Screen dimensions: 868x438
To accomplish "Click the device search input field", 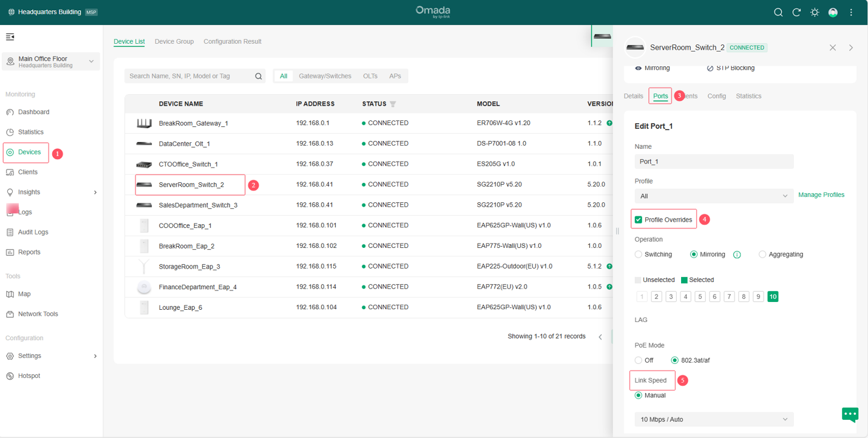I will (189, 76).
